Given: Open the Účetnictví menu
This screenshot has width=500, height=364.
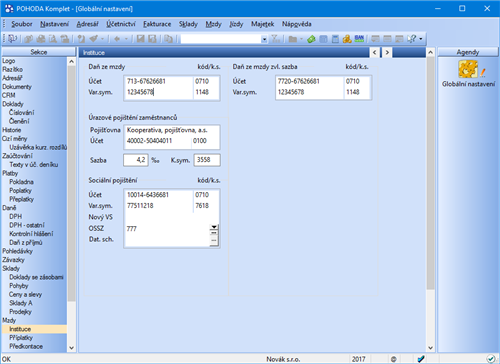Looking at the screenshot, I should coord(121,24).
